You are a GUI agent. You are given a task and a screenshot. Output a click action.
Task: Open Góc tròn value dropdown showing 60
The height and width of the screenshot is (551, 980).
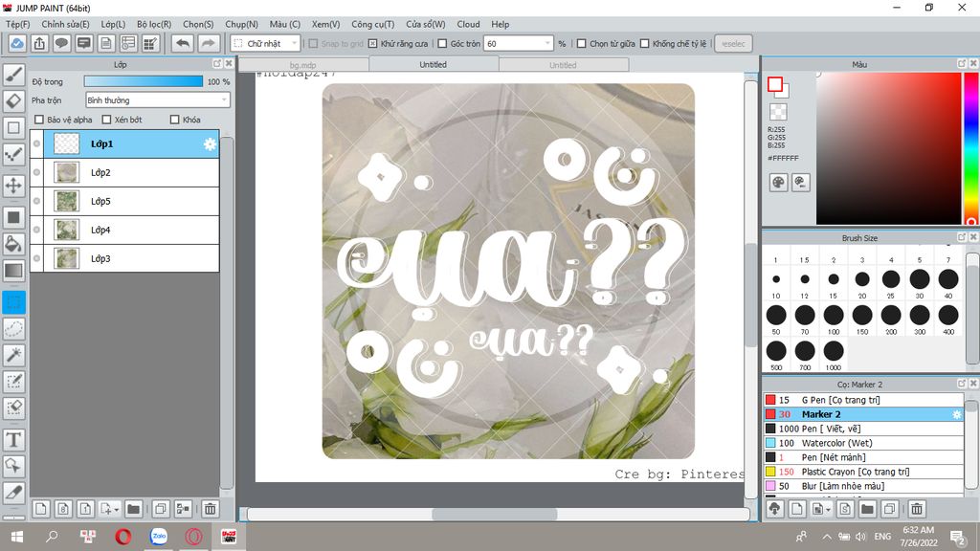(x=519, y=44)
